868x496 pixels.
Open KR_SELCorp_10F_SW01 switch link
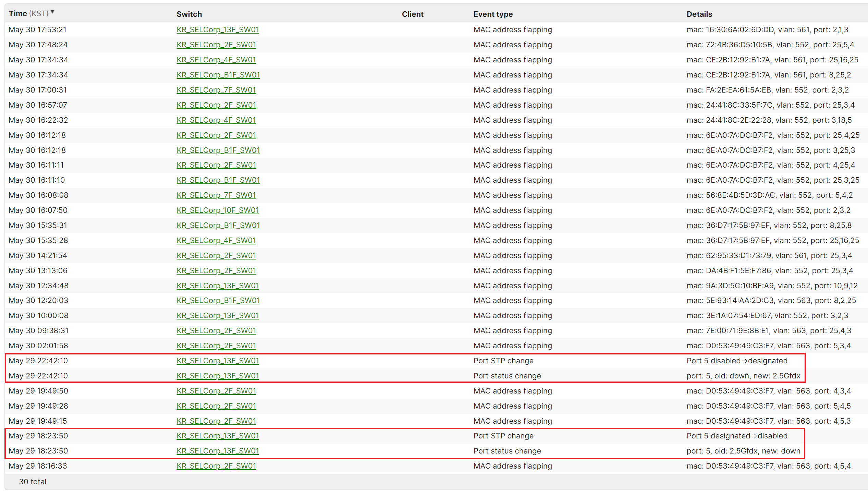tap(218, 210)
